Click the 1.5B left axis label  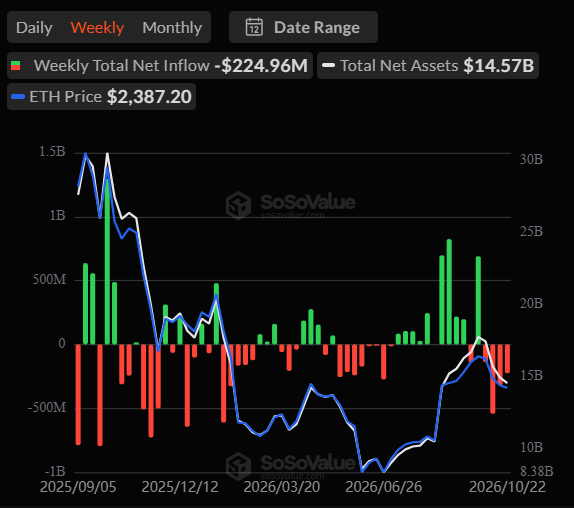[x=52, y=152]
